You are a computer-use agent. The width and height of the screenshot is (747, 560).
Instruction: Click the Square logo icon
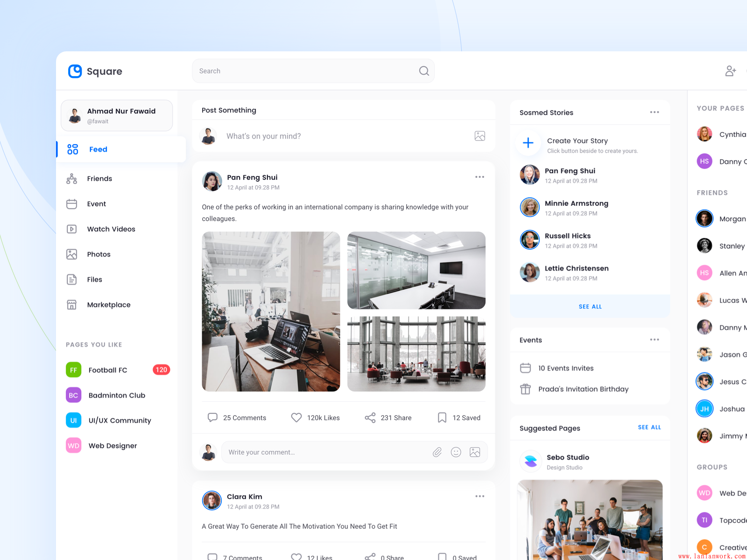point(75,71)
